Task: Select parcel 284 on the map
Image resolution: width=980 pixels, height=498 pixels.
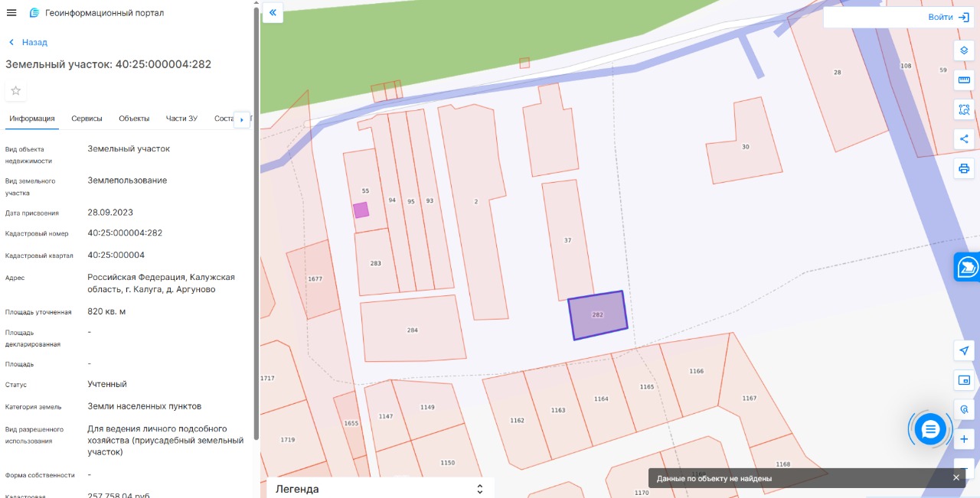Action: coord(413,330)
